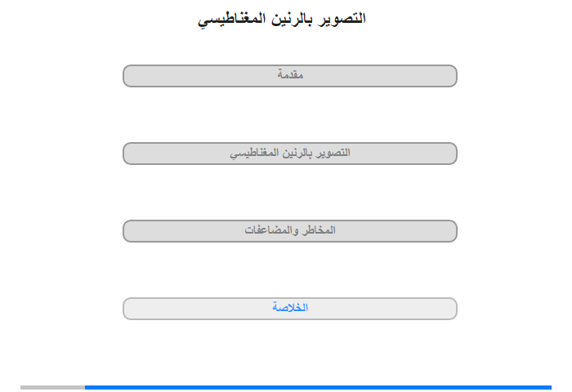572x392 pixels.
Task: Click the blue الخلاصة link text
Action: point(290,307)
